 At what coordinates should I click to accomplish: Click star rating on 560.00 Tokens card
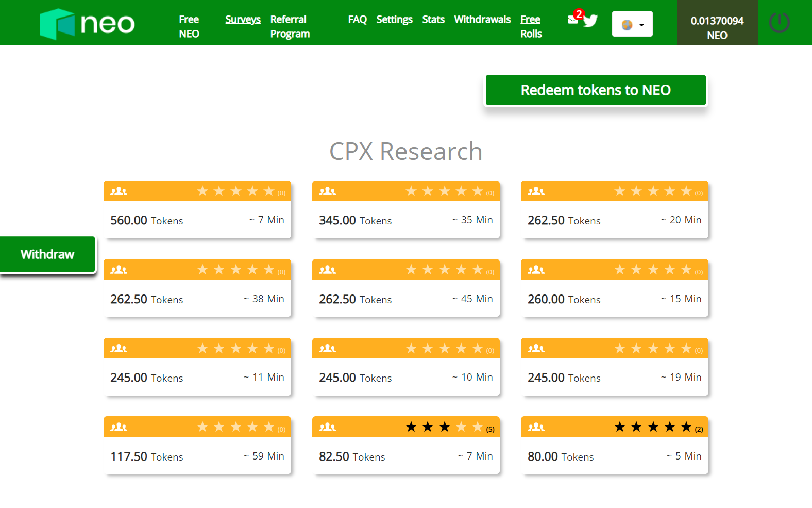pyautogui.click(x=236, y=191)
